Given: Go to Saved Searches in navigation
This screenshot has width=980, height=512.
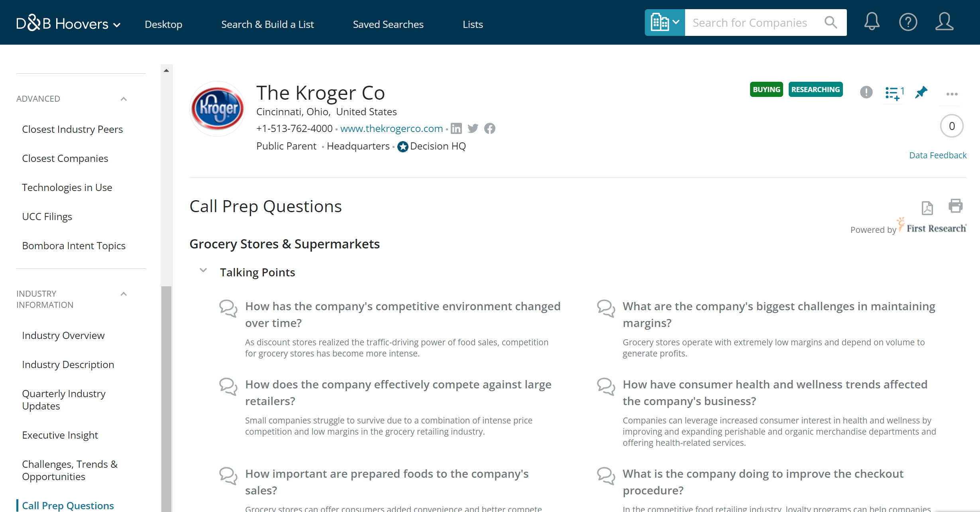Looking at the screenshot, I should (388, 24).
